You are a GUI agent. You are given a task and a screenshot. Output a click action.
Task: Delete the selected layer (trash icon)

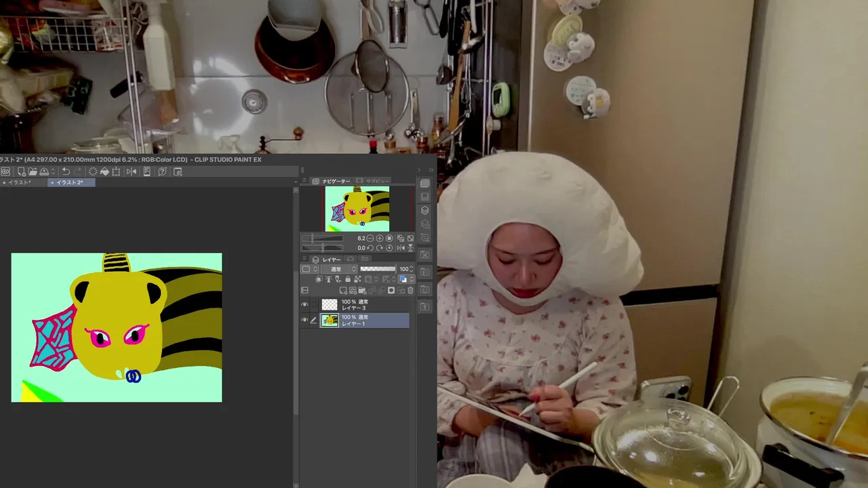pyautogui.click(x=410, y=290)
